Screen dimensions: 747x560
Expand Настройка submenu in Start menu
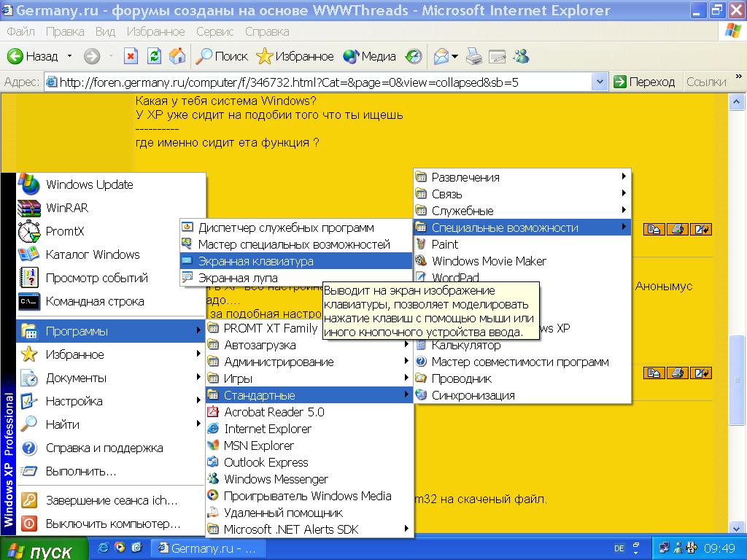[x=111, y=401]
